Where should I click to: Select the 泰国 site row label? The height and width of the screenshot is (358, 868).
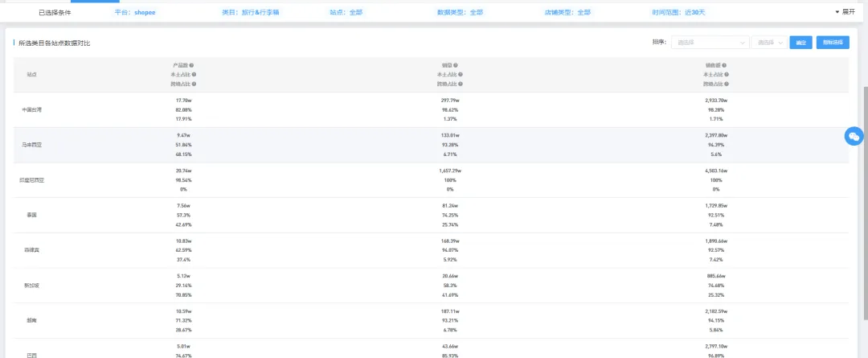[31, 215]
